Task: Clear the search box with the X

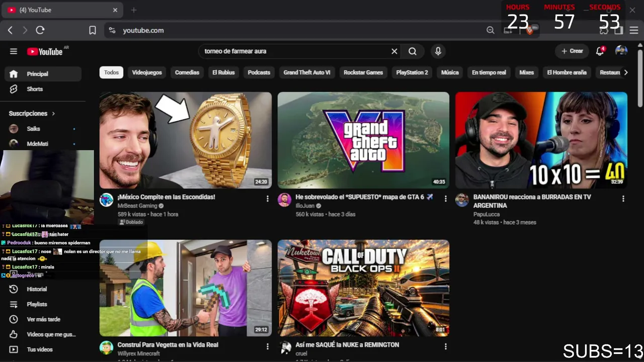Action: (394, 51)
